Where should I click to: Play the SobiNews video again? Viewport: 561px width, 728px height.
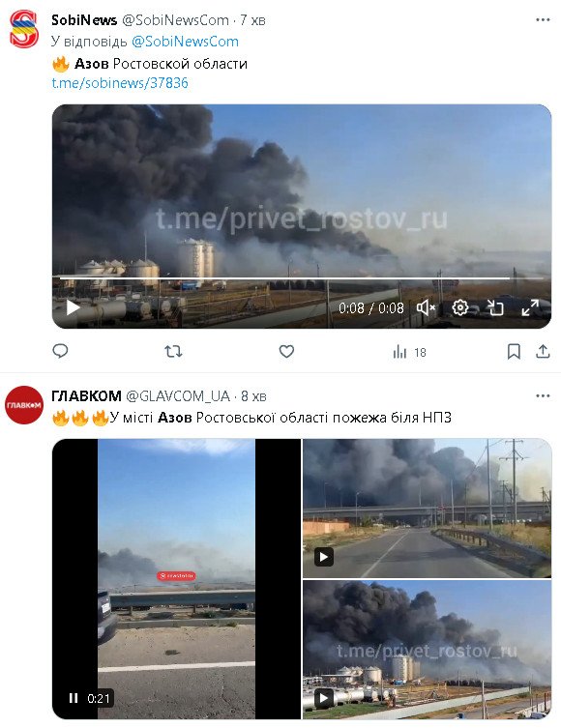73,307
